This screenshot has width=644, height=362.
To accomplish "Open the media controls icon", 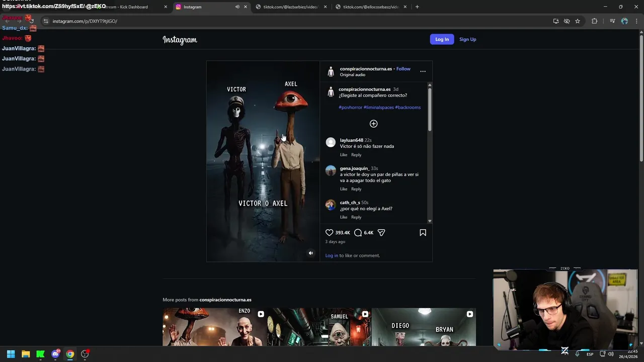I will (x=612, y=21).
